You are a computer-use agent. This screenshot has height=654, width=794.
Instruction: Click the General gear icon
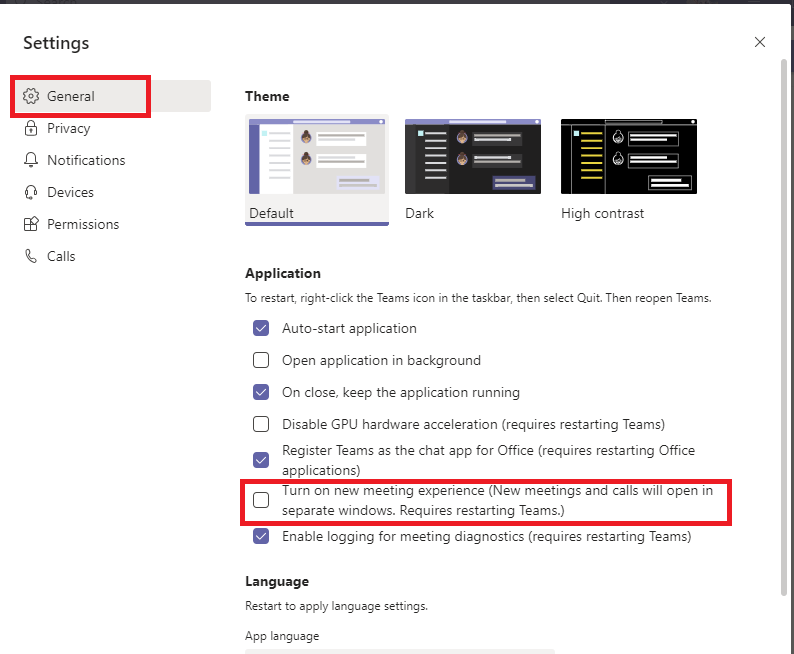coord(31,96)
